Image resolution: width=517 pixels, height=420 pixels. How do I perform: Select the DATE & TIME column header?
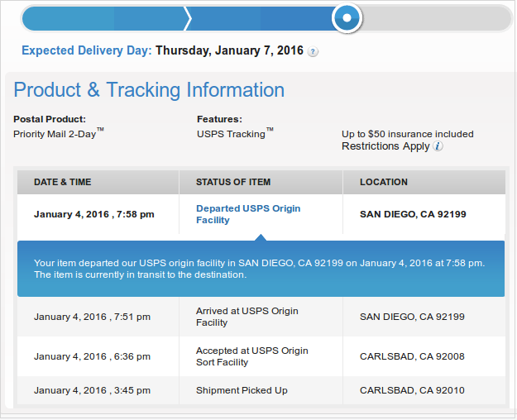click(x=63, y=182)
